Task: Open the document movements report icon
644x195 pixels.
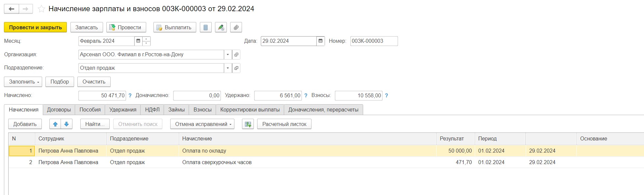Action: 205,27
